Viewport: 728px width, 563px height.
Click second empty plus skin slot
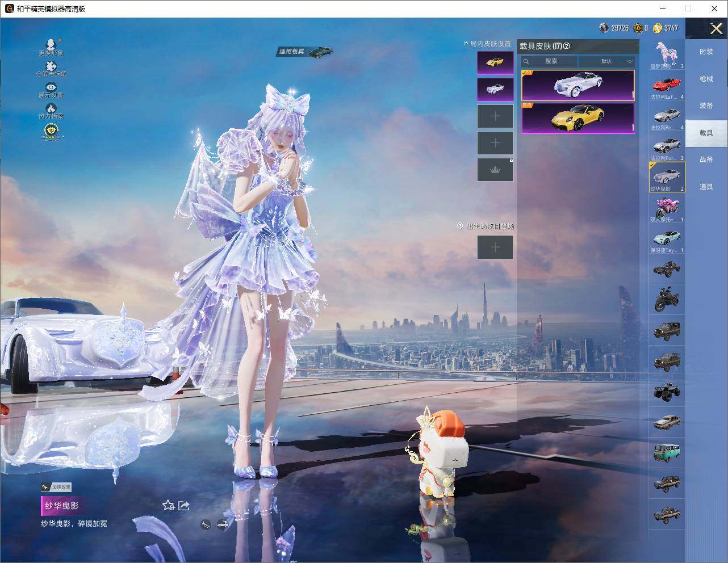point(495,142)
